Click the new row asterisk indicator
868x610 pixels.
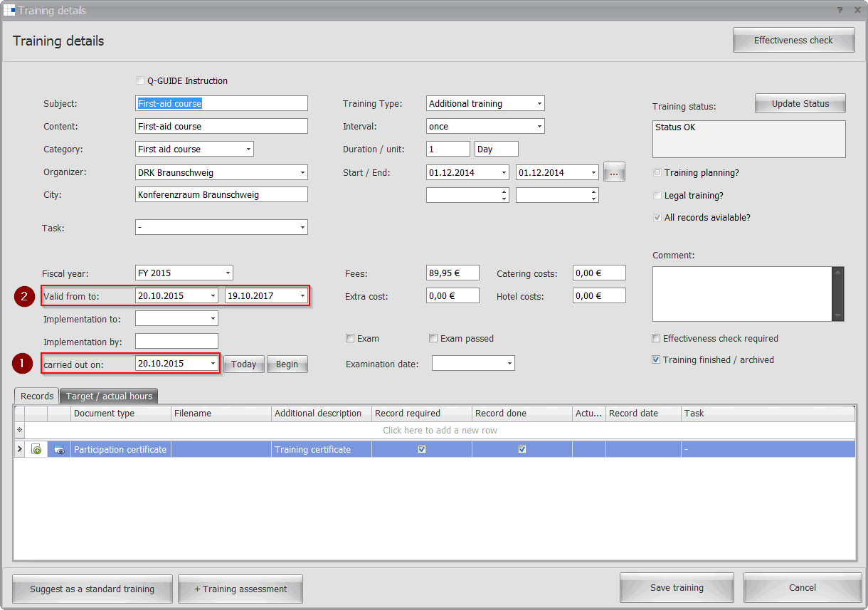(x=20, y=430)
